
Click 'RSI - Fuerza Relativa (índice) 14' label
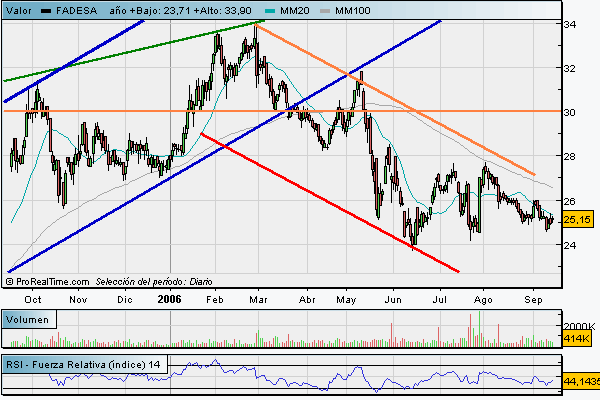tap(83, 365)
